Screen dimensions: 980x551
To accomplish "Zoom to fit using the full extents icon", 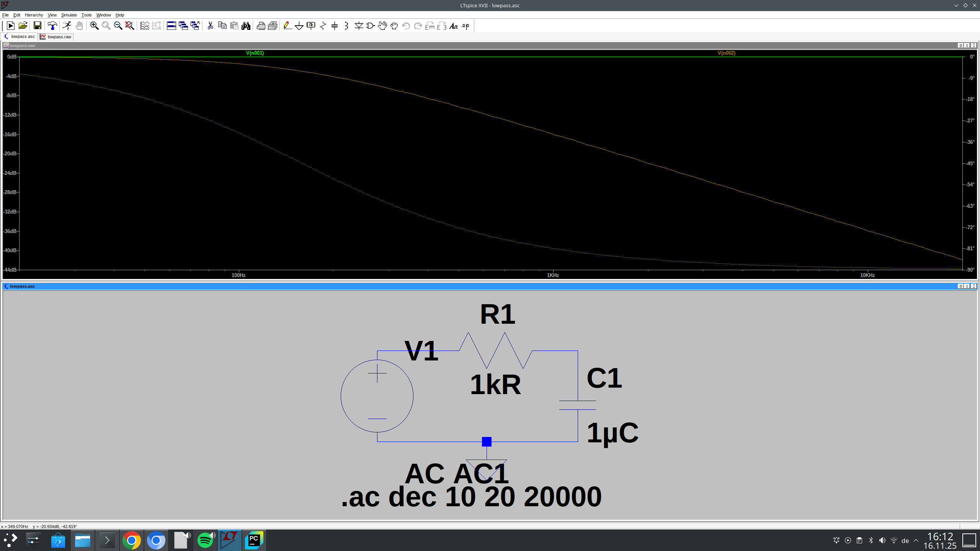I will tap(129, 26).
